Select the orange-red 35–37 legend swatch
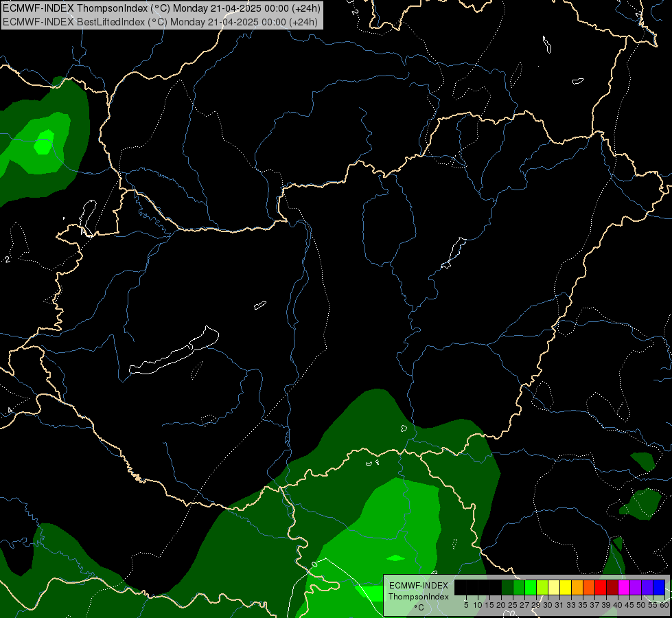This screenshot has width=672, height=618. (x=589, y=587)
